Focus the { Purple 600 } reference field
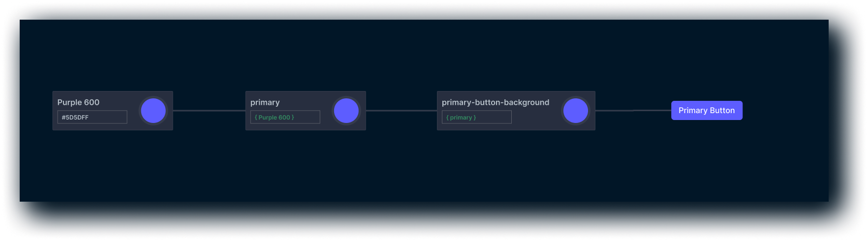This screenshot has height=241, width=868. tap(285, 117)
